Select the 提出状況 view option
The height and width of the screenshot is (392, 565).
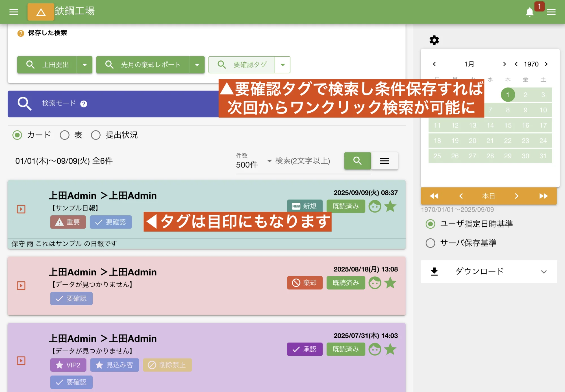[96, 135]
